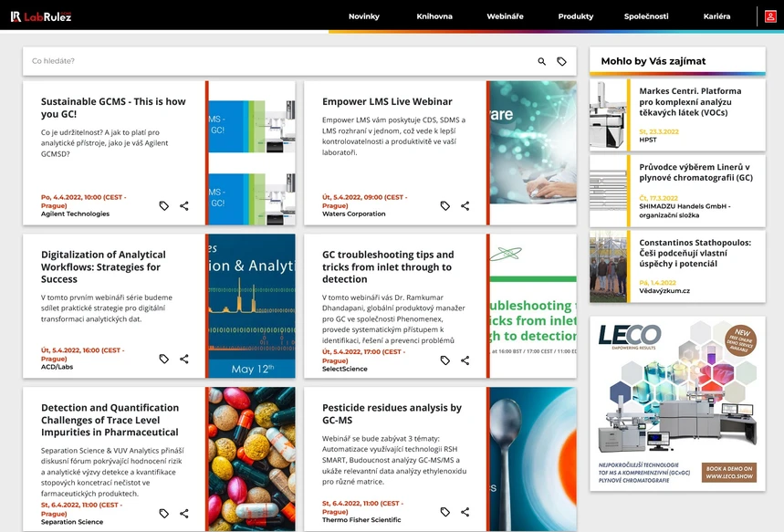Switch to the Produkty section
The width and height of the screenshot is (784, 532).
(576, 16)
